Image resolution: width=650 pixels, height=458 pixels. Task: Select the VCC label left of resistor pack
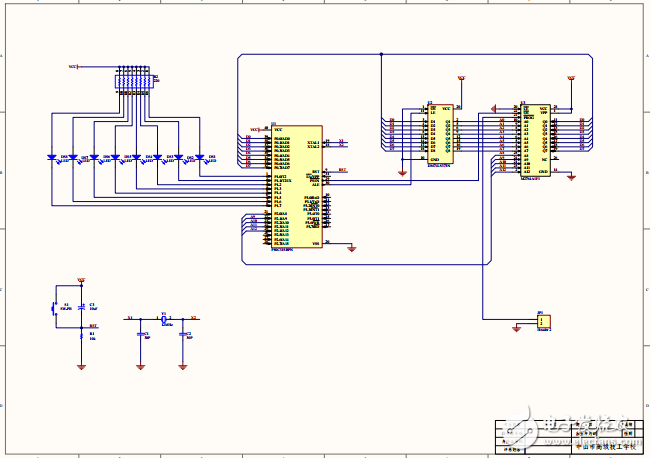click(73, 67)
